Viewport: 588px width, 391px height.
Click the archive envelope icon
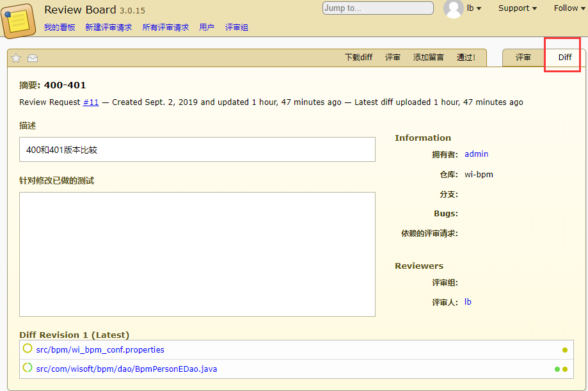pyautogui.click(x=33, y=58)
